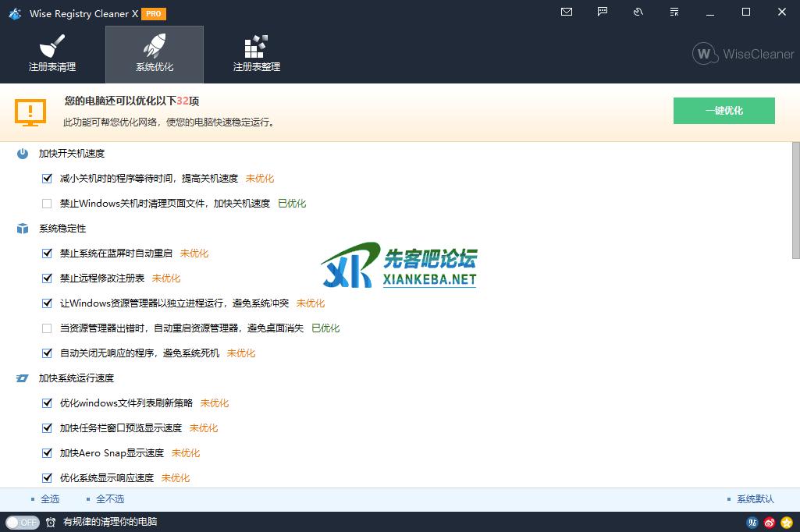The image size is (800, 532).
Task: Switch to 注册表清理 tab
Action: [52, 55]
